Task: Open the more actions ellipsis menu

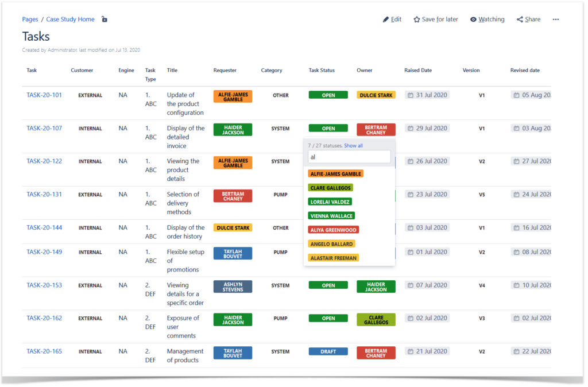Action: [555, 19]
